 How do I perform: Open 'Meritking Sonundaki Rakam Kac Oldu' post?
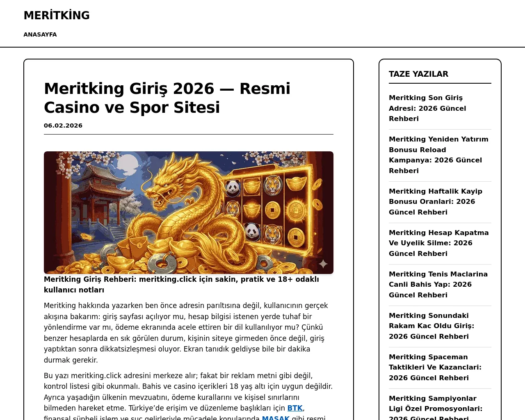tap(431, 326)
